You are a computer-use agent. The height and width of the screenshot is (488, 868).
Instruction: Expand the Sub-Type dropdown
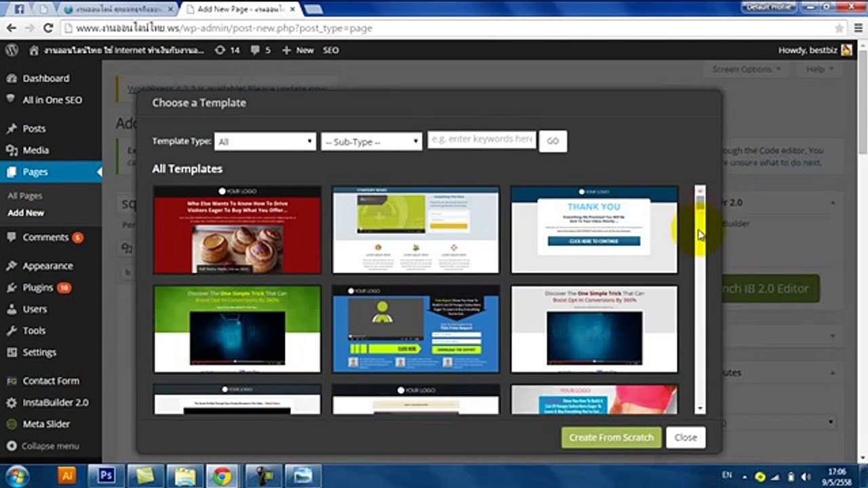pyautogui.click(x=372, y=141)
